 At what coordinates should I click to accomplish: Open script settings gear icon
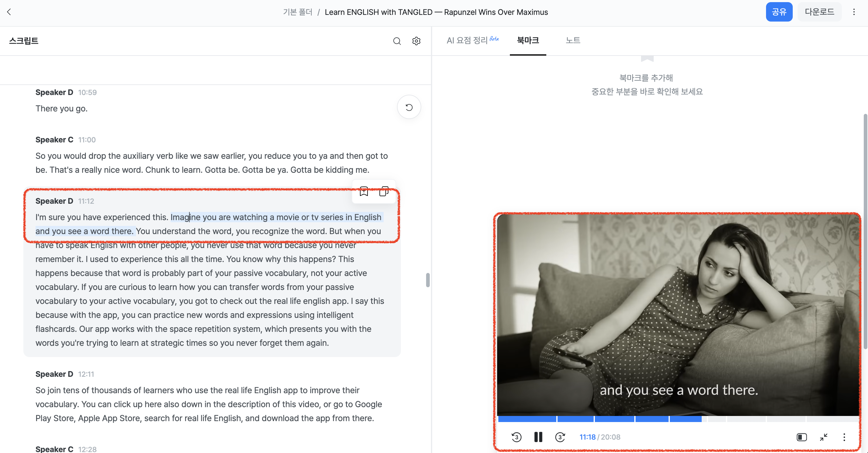(x=416, y=41)
